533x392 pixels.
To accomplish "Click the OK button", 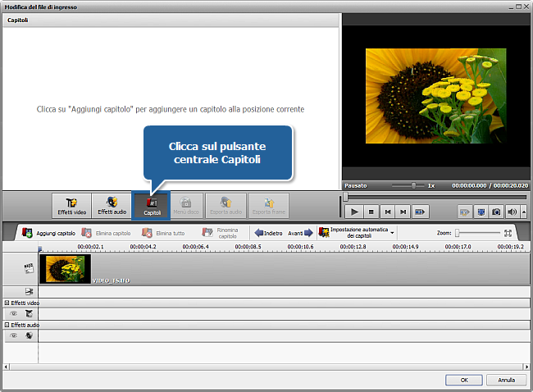I will tap(464, 381).
